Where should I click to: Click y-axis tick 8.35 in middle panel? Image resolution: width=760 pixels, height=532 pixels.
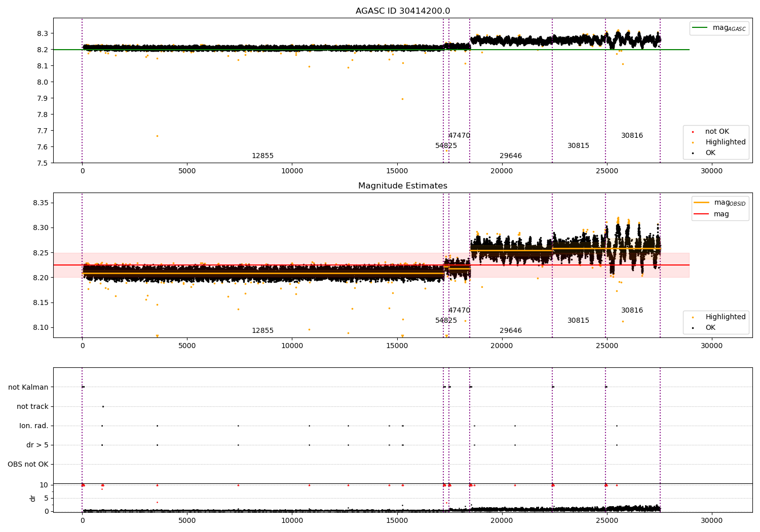tap(41, 203)
